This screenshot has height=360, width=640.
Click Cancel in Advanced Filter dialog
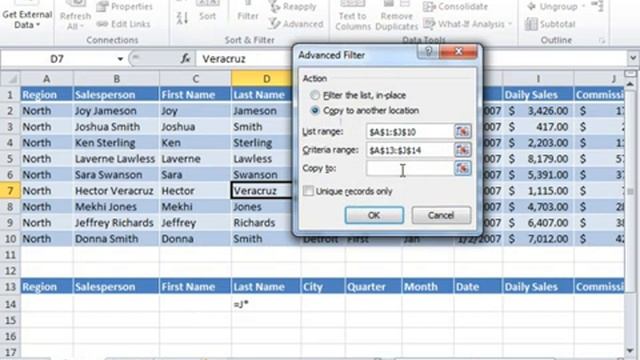[x=441, y=215]
